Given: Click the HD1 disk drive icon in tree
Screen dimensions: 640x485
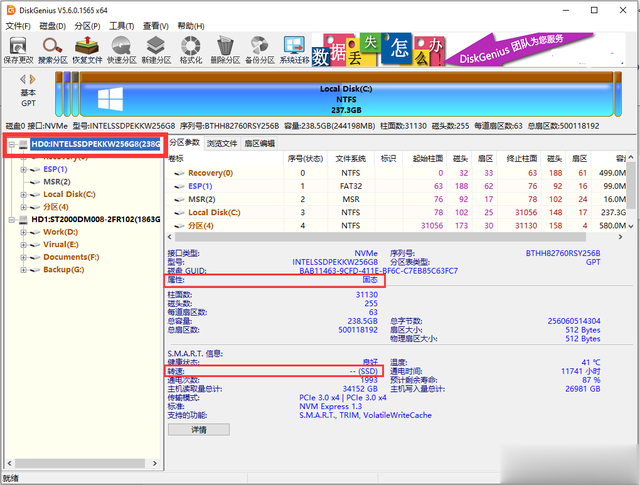Looking at the screenshot, I should [23, 220].
